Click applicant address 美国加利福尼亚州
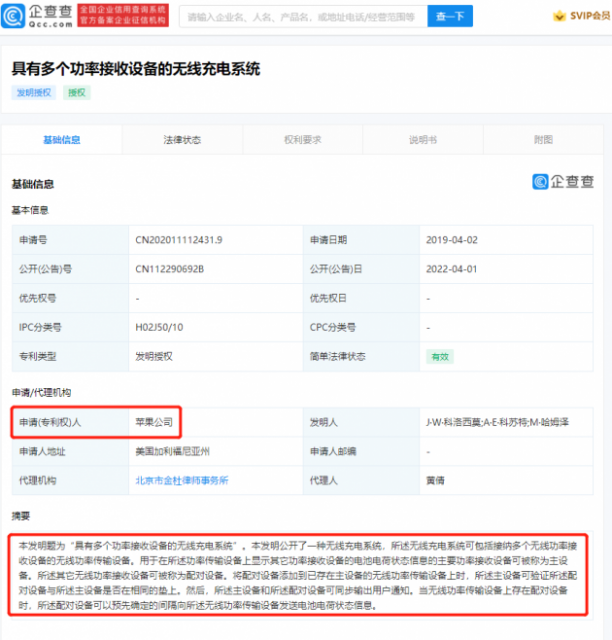Screen dimensions: 612x640 [x=172, y=451]
